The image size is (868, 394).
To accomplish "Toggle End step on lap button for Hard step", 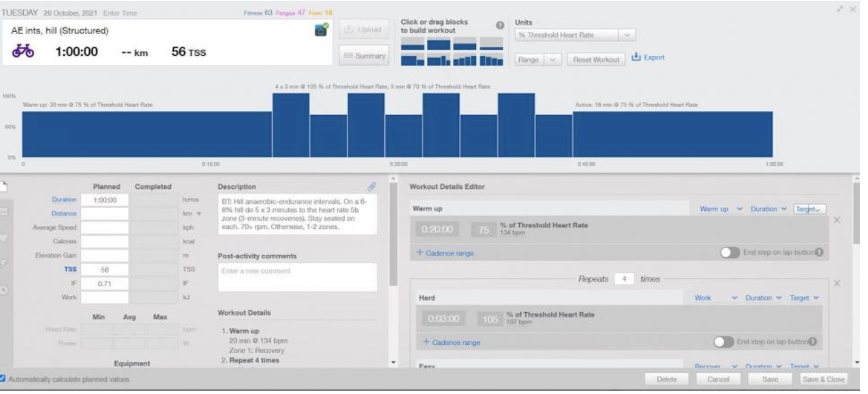I will [x=724, y=342].
